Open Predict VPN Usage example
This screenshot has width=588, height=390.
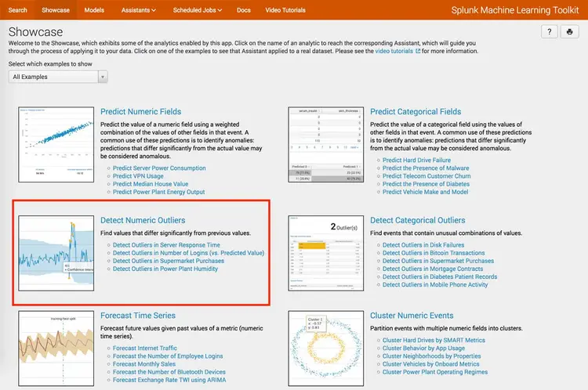point(138,176)
